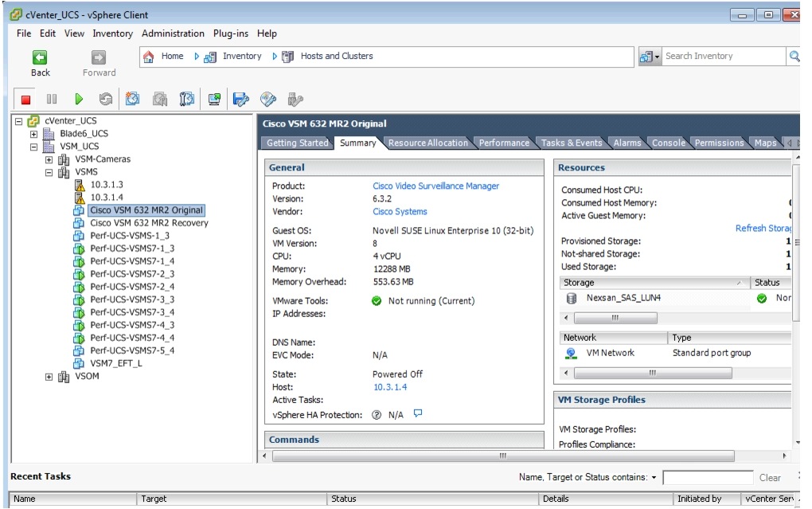Click the connect CD/DVD device icon
Image resolution: width=812 pixels, height=509 pixels.
click(x=268, y=100)
